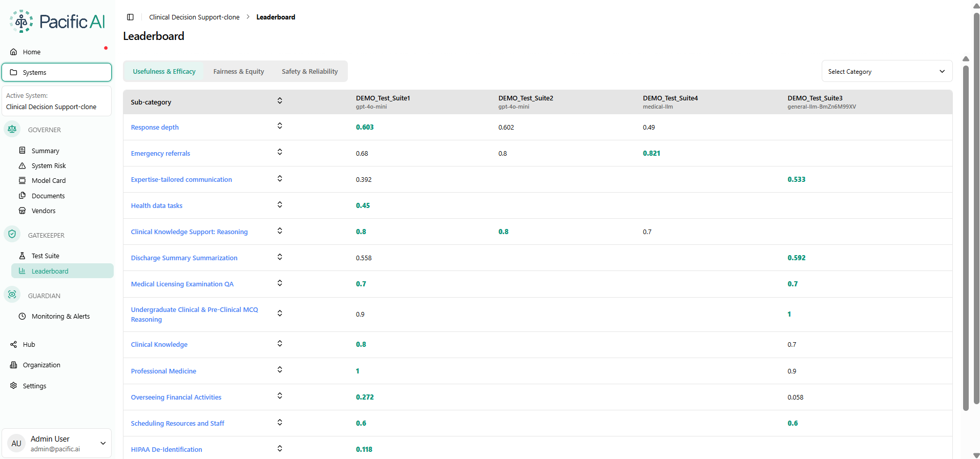Open Monitoring & Alerts
Viewport: 980px width, 459px height.
60,316
